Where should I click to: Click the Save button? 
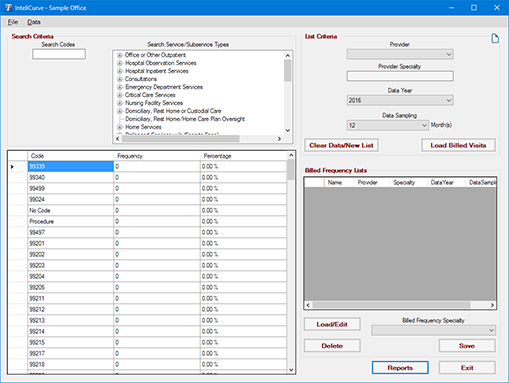(x=467, y=346)
